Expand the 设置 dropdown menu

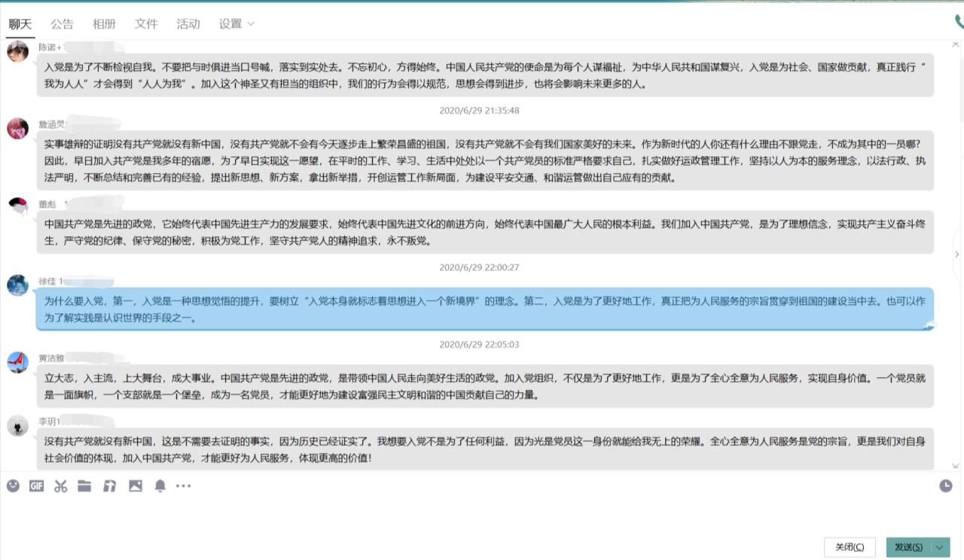click(x=236, y=23)
